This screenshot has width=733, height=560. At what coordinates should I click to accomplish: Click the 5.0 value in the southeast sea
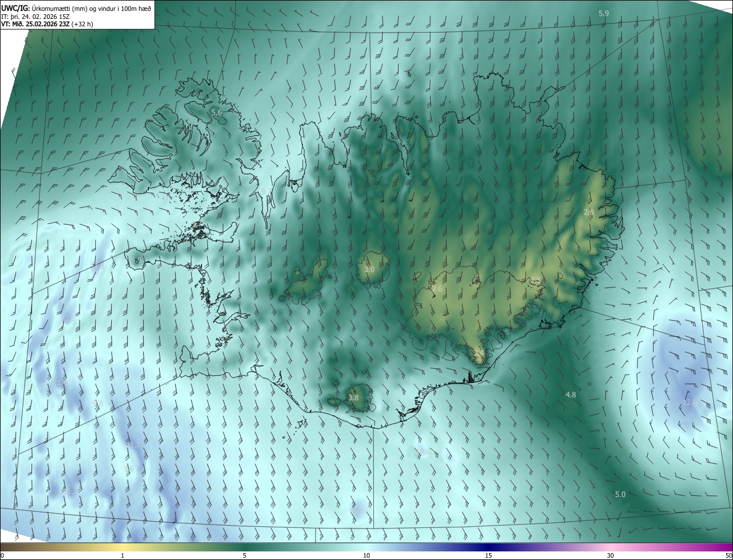click(620, 494)
